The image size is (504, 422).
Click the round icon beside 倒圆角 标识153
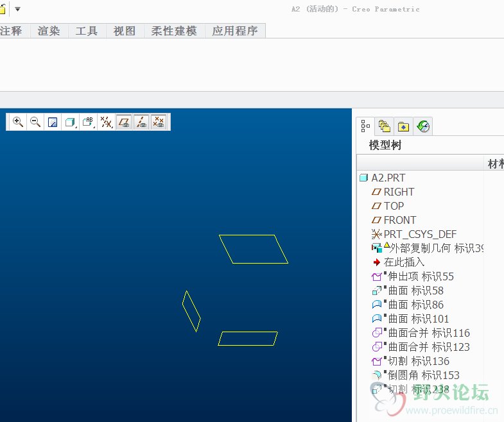pos(376,375)
